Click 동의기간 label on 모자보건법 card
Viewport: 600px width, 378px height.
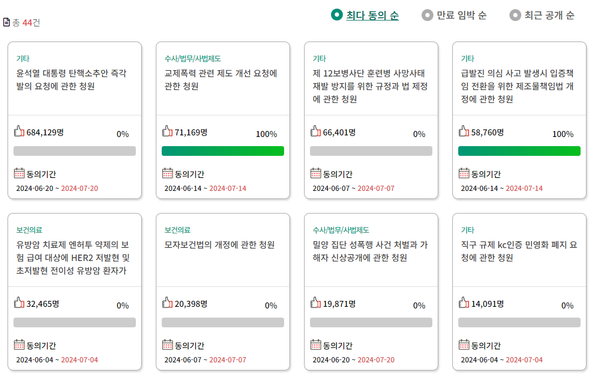(x=189, y=345)
